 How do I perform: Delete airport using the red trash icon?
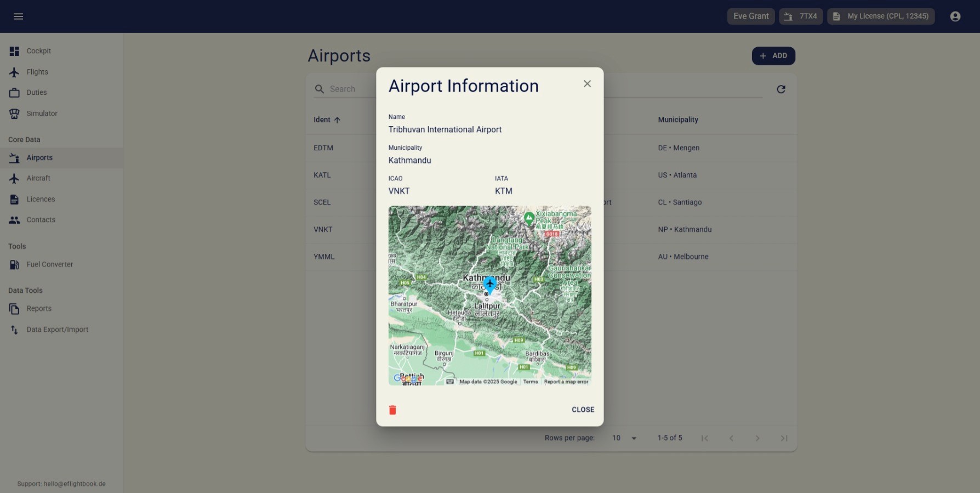pyautogui.click(x=392, y=410)
